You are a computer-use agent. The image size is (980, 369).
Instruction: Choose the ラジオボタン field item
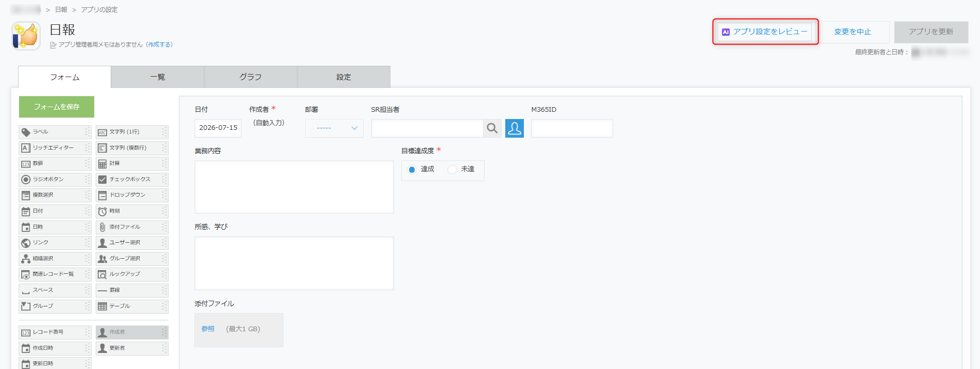click(55, 180)
